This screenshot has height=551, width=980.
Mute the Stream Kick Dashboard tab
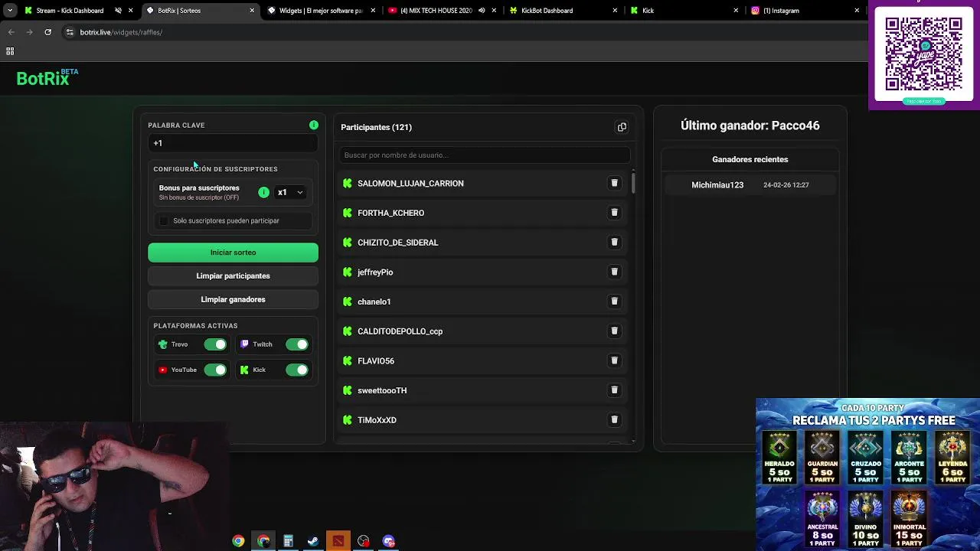pos(118,11)
